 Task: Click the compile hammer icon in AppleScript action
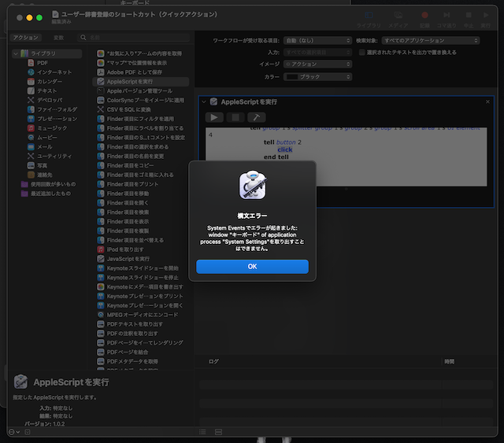pyautogui.click(x=255, y=117)
